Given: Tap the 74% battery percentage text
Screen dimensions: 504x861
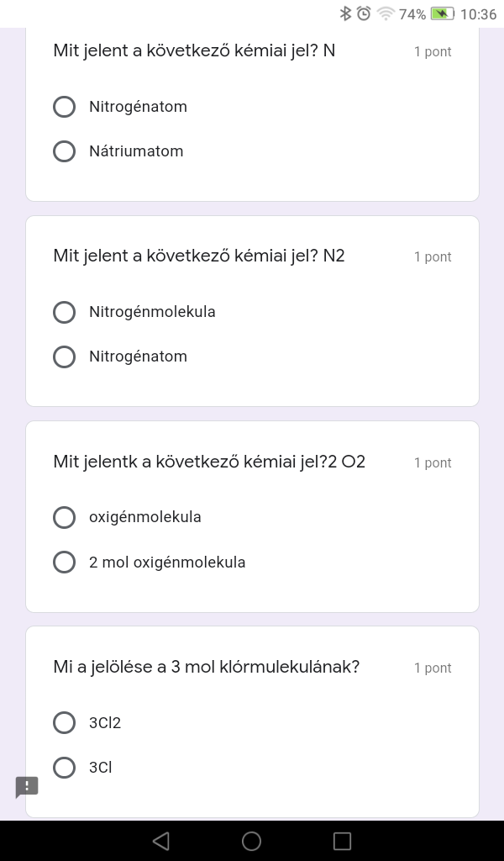Looking at the screenshot, I should [x=412, y=14].
